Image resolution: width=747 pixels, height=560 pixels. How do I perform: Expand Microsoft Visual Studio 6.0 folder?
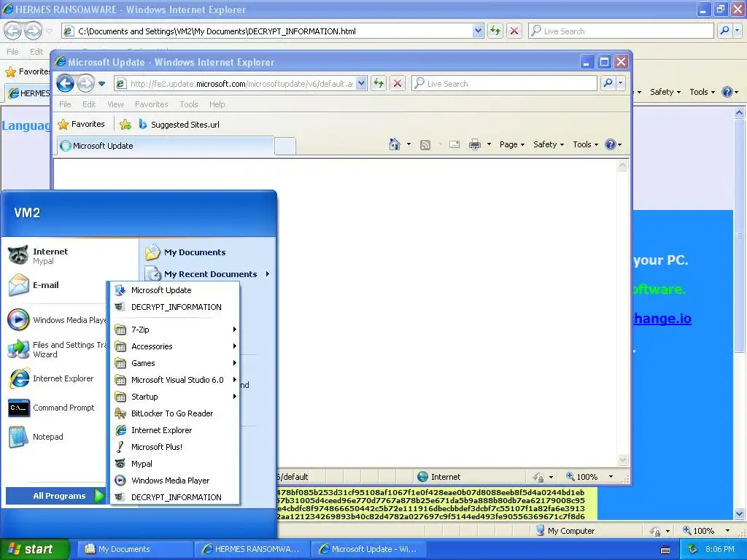coord(175,379)
